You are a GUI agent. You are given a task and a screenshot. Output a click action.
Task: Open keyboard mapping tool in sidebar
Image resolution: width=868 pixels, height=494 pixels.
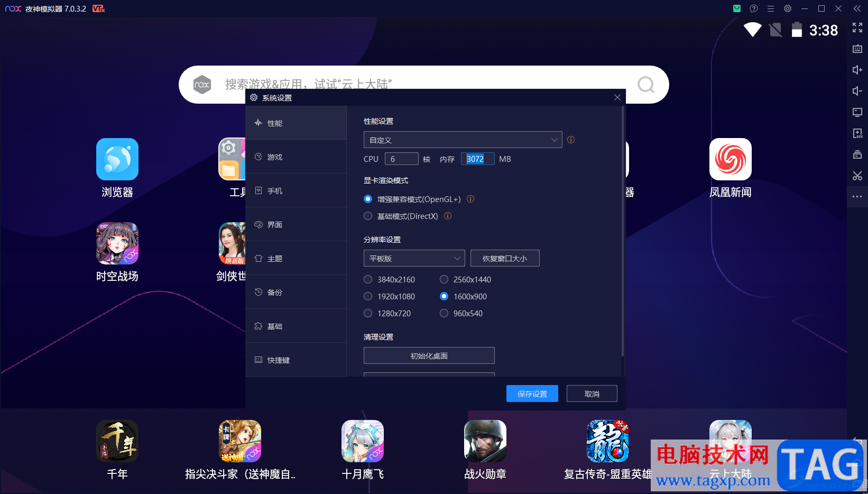coord(857,49)
